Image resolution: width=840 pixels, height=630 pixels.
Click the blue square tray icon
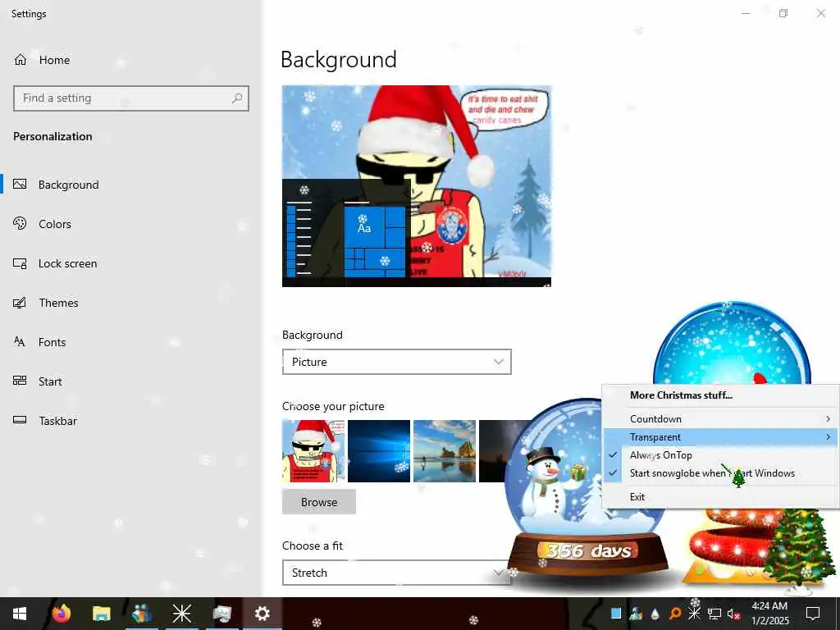tap(616, 614)
